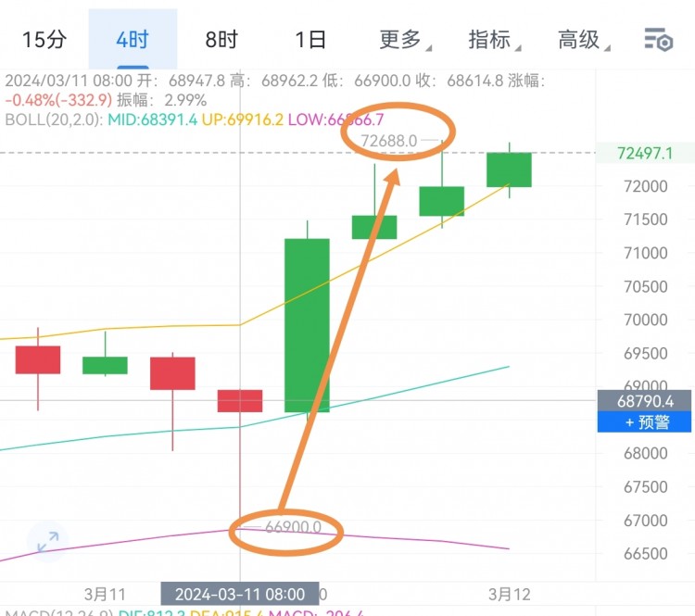Expand the 高级 advanced dropdown
The width and height of the screenshot is (695, 616).
[583, 40]
